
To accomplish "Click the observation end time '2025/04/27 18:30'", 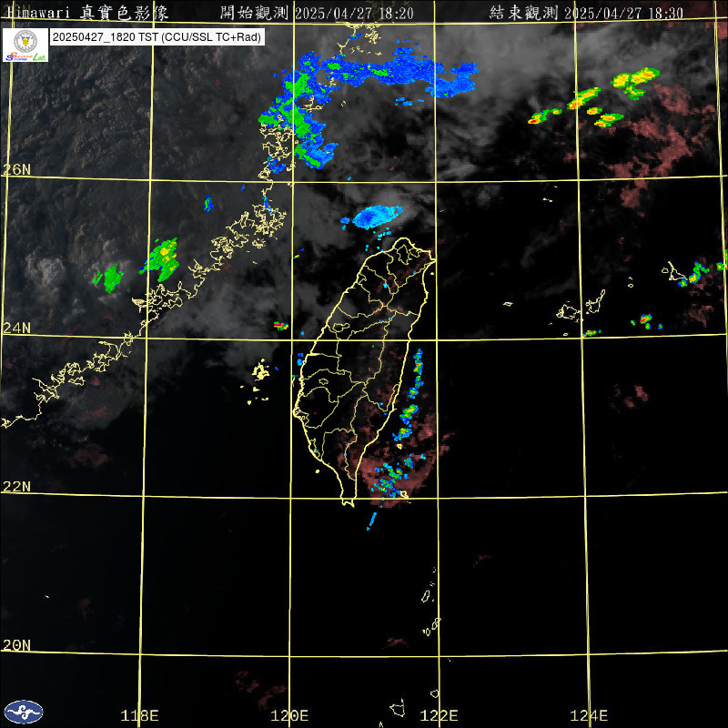I will click(623, 13).
